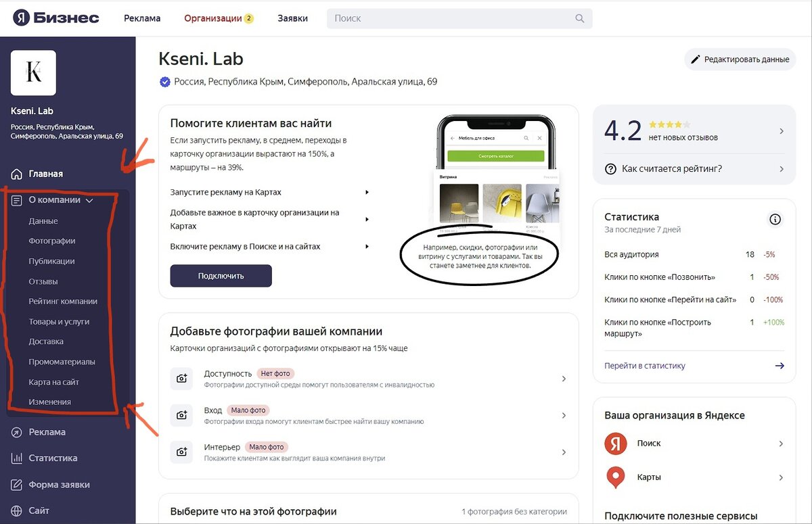812x524 pixels.
Task: Click the search magnifier icon
Action: tap(580, 18)
